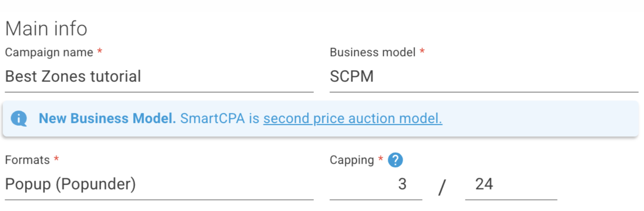
Task: Click the SmartCPA is text in banner
Action: click(x=219, y=118)
